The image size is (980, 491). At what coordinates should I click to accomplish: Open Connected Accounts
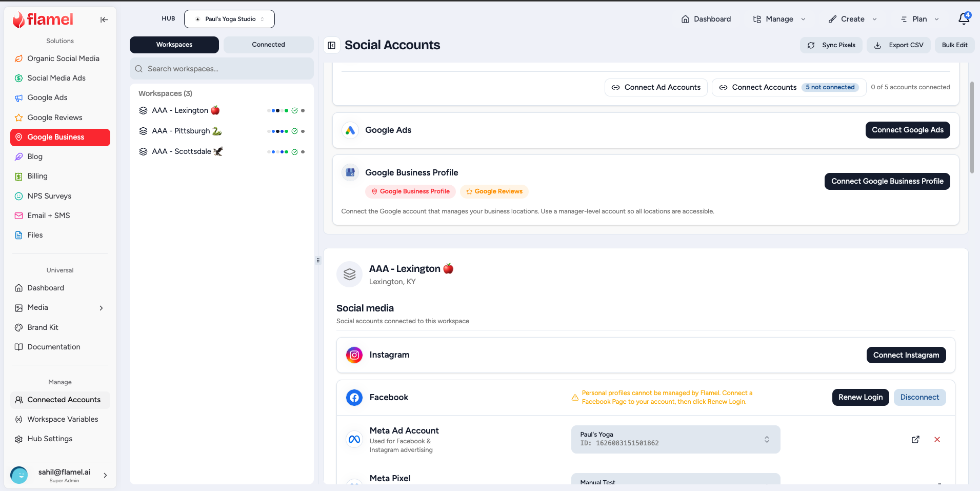(x=60, y=400)
